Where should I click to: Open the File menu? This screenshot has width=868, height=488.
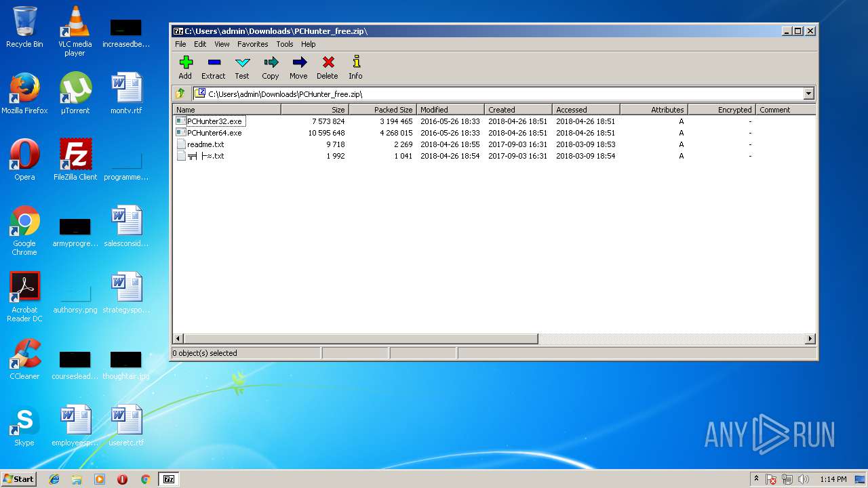click(x=180, y=44)
